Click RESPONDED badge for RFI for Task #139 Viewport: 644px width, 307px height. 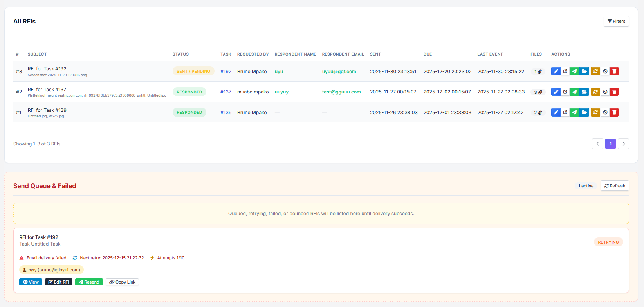[x=189, y=112]
